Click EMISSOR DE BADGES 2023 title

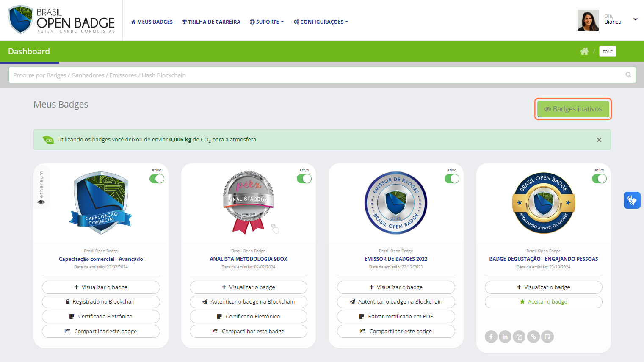[396, 259]
